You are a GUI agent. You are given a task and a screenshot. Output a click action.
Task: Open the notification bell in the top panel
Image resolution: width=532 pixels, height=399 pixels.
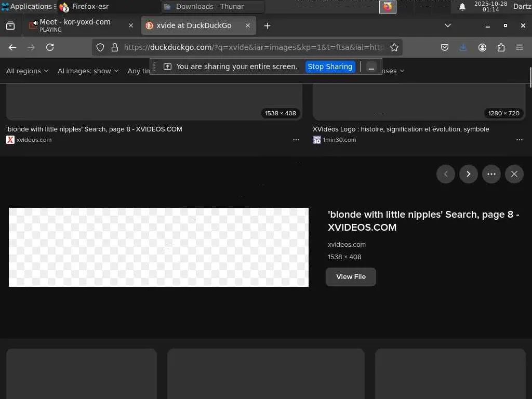point(462,6)
